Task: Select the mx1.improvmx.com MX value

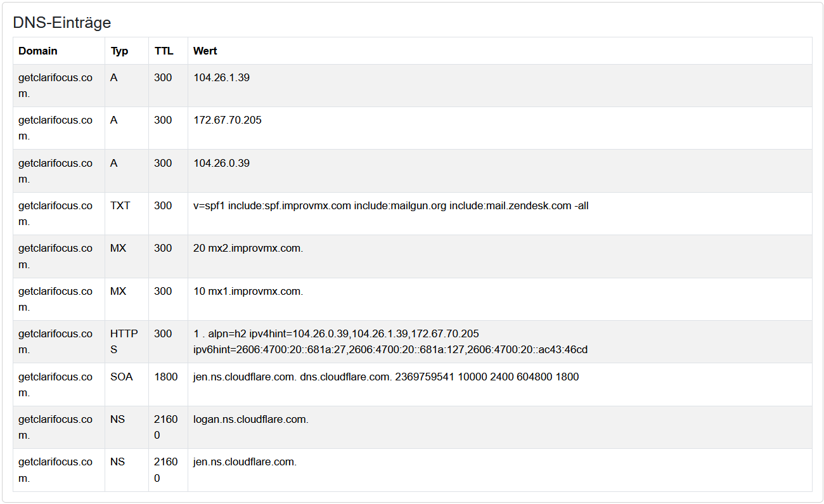Action: [x=248, y=291]
